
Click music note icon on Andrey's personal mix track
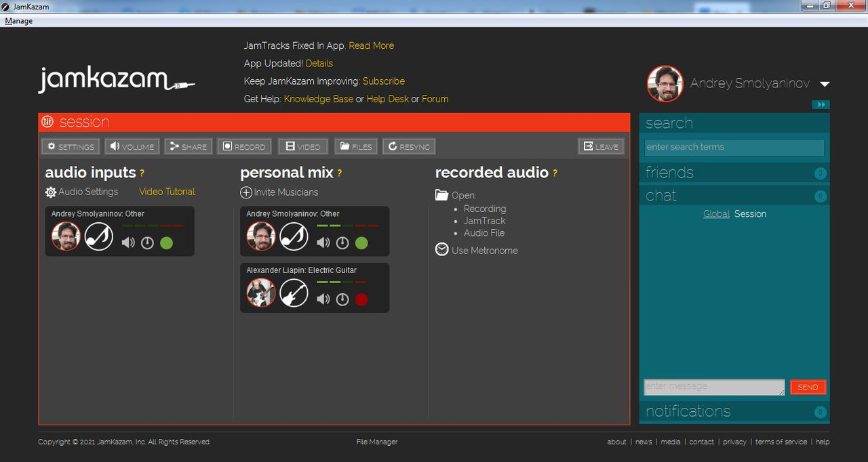point(294,236)
